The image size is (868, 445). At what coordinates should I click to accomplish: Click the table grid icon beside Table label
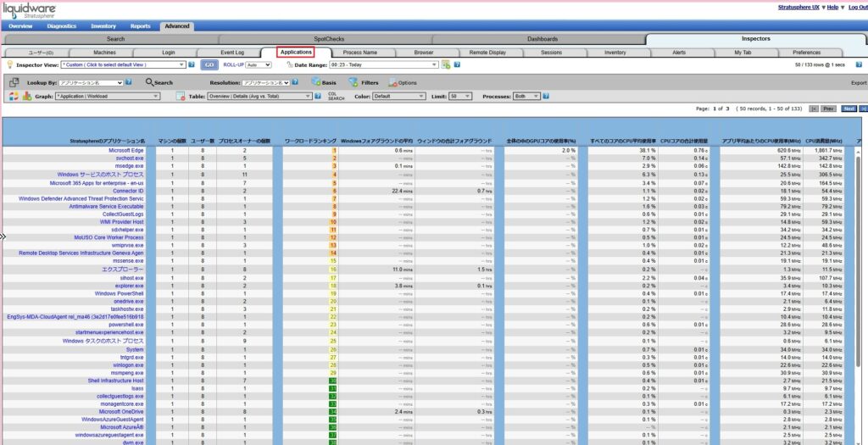181,97
